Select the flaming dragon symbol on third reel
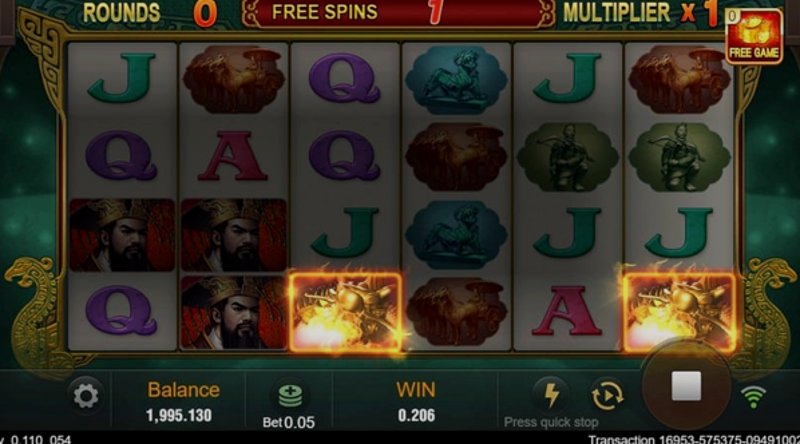Image resolution: width=800 pixels, height=444 pixels. 345,312
